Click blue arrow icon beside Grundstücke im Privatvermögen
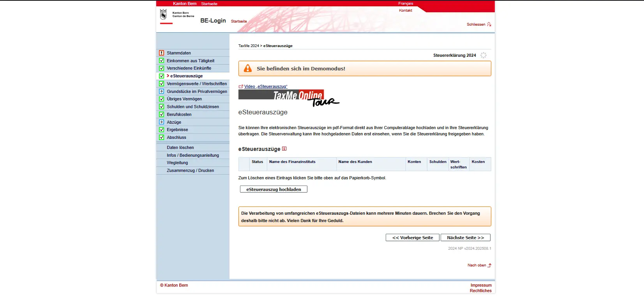644x296 pixels. click(161, 91)
